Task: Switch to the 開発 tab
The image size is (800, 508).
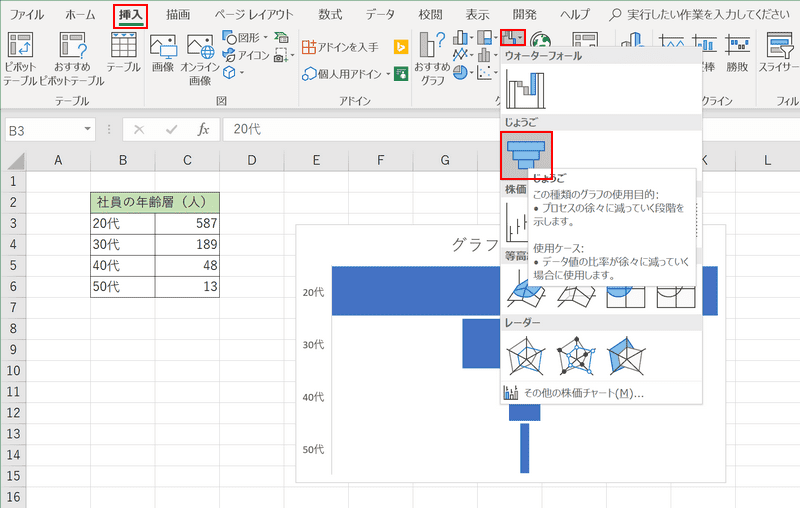Action: coord(524,15)
